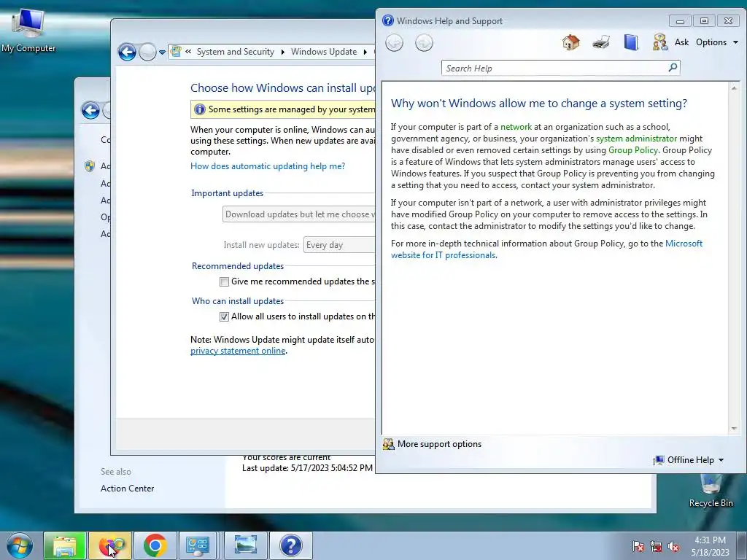Open the 'Group Policy' definition link

pos(632,150)
